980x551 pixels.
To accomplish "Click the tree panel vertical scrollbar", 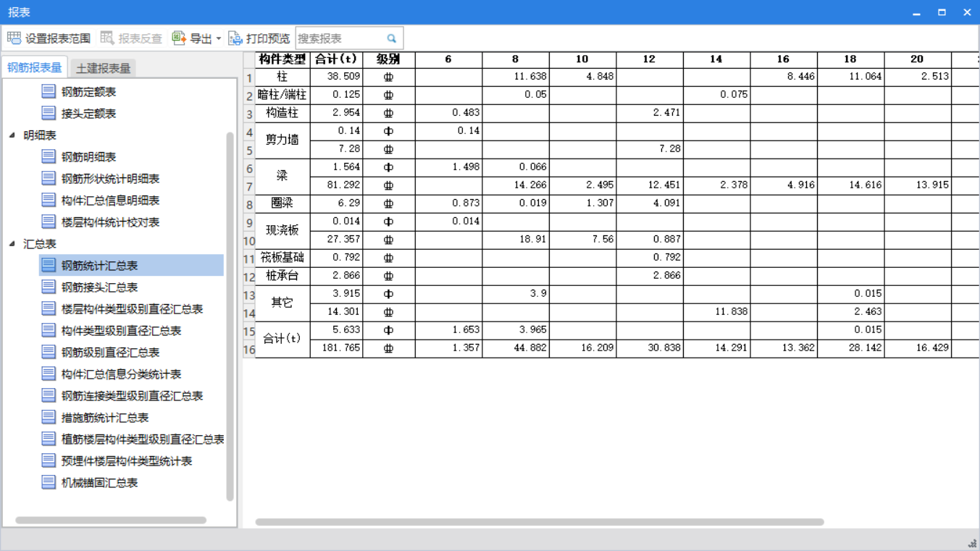I will click(x=230, y=316).
